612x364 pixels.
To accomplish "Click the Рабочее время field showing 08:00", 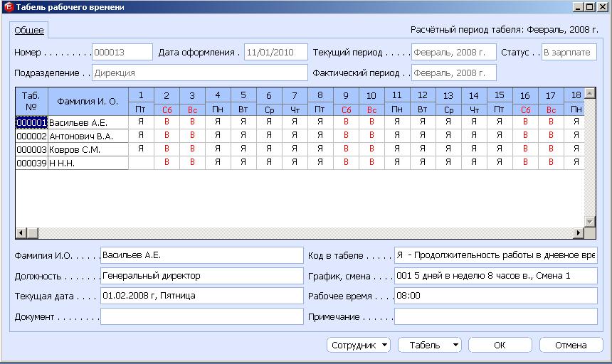I will (495, 296).
